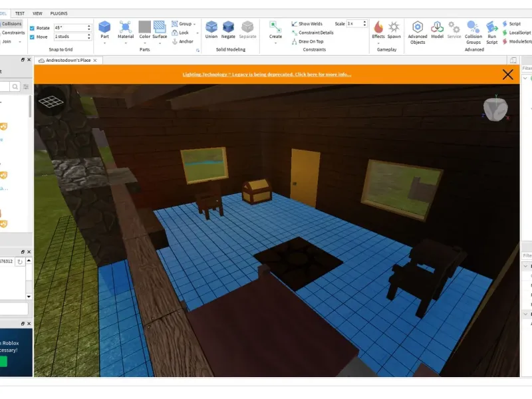Uncheck the Move snap checkbox
532x399 pixels.
(x=32, y=37)
